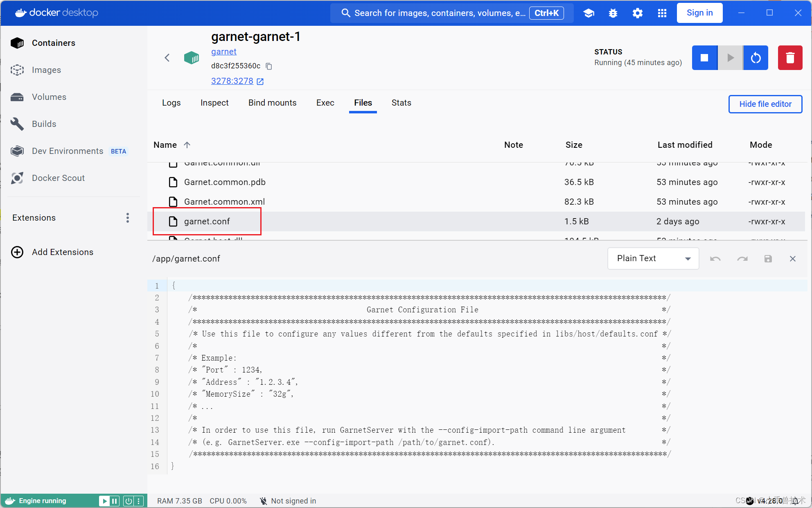Open the Volumes view
Viewport: 812px width, 508px height.
click(x=49, y=97)
